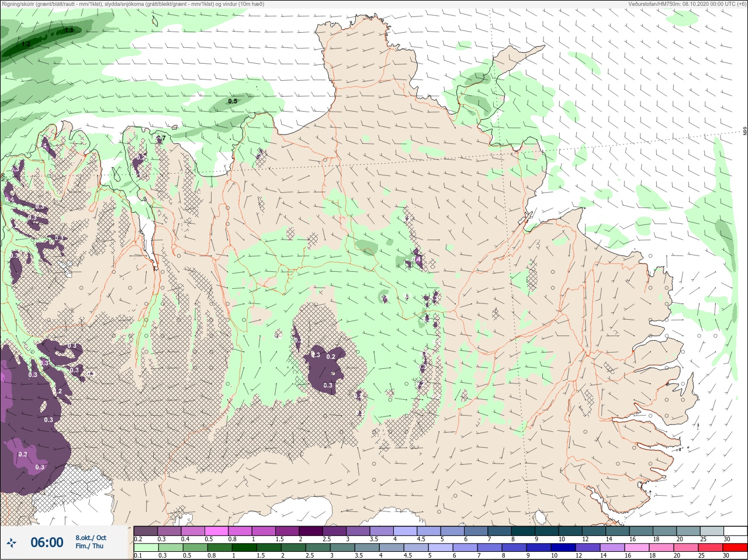Click the 66N latitude label at the right edge
Image resolution: width=748 pixels, height=560 pixels.
(745, 132)
